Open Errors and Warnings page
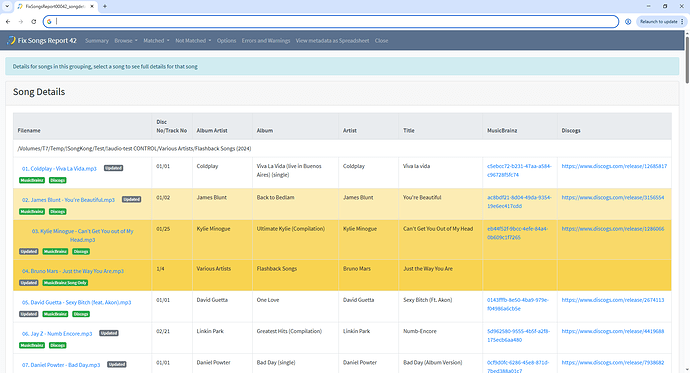Viewport: 690px width, 373px height. pos(266,40)
